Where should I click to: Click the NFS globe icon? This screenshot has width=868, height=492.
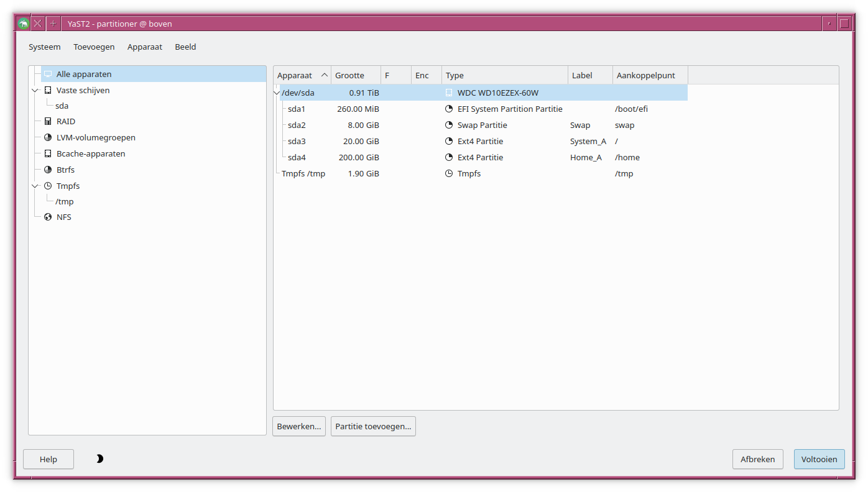[48, 217]
